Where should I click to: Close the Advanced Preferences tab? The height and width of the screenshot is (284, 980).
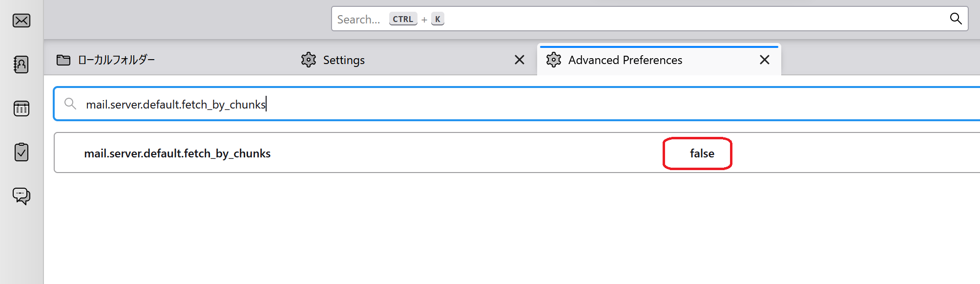(x=765, y=60)
